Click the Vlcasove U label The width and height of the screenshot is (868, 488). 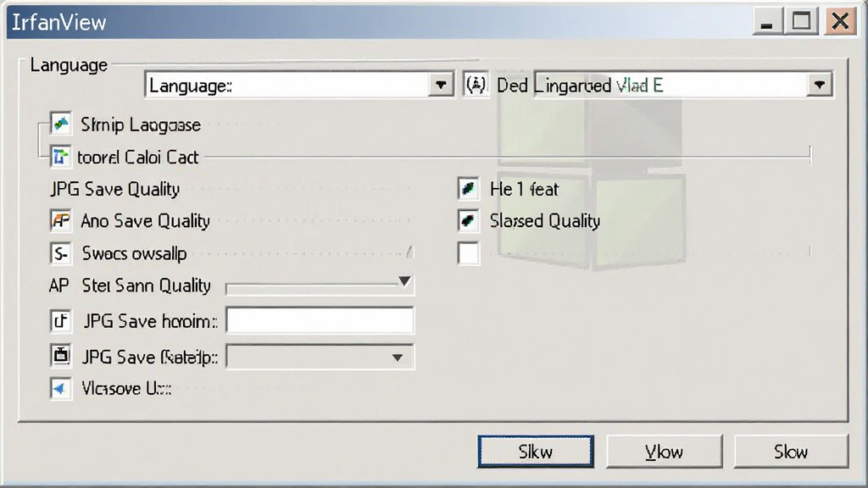[127, 388]
